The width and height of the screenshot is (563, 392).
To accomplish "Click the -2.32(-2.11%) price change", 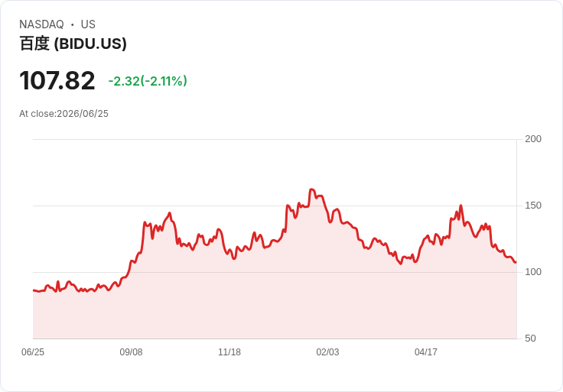I will pyautogui.click(x=148, y=81).
